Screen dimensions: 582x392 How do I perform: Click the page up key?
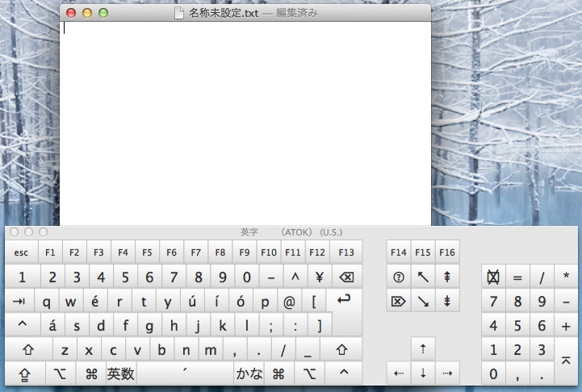447,277
